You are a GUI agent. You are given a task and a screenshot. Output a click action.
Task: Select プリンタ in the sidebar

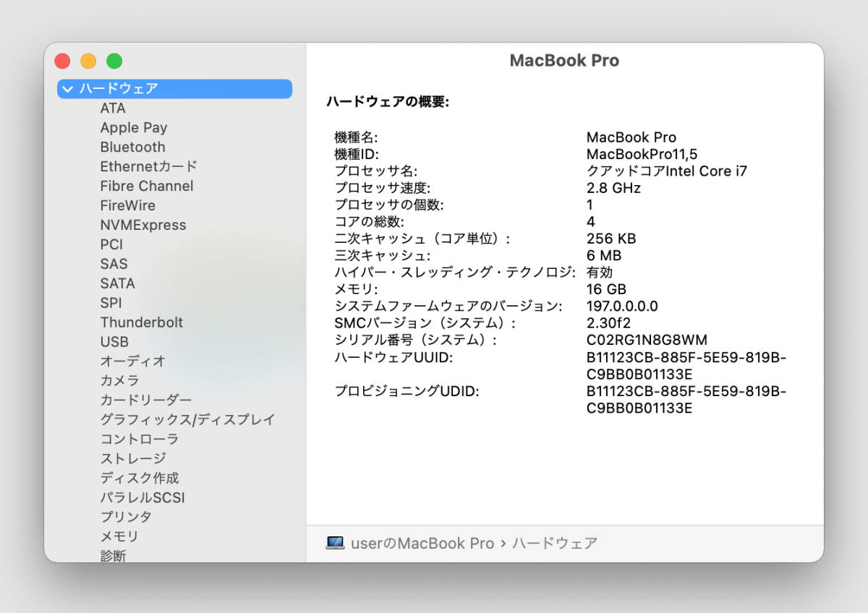[x=126, y=518]
